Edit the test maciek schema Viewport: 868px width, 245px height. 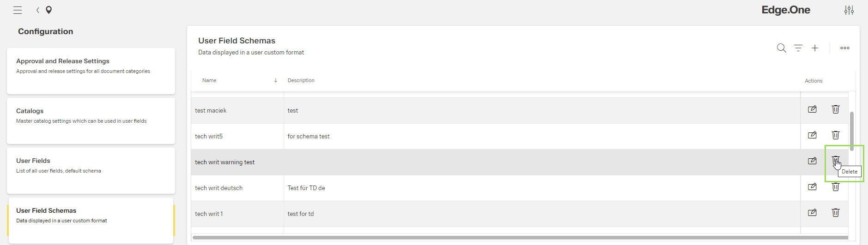click(812, 109)
